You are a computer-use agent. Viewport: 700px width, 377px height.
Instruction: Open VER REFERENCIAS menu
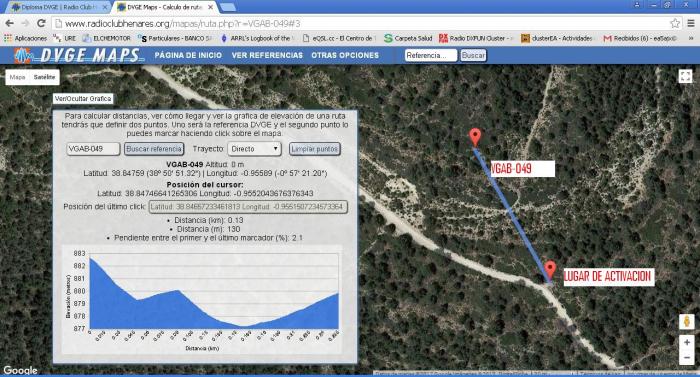pos(267,55)
